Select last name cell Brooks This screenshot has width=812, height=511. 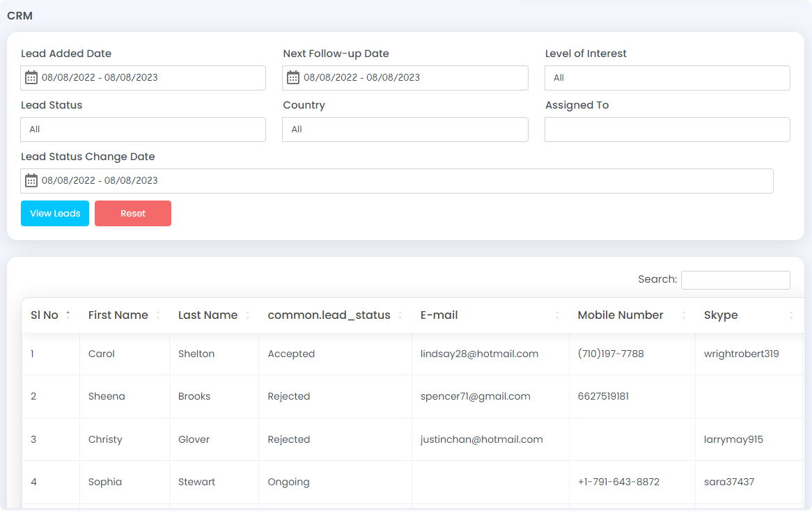194,396
